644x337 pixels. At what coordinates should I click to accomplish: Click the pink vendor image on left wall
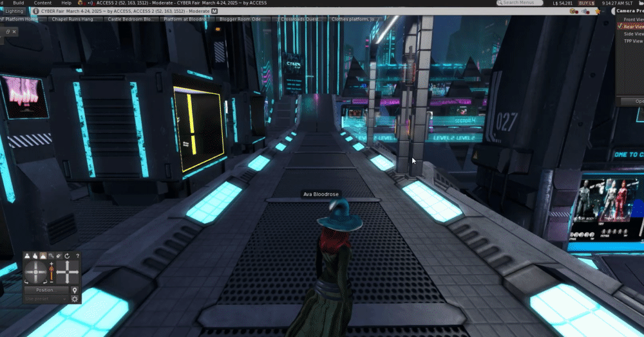tap(24, 96)
